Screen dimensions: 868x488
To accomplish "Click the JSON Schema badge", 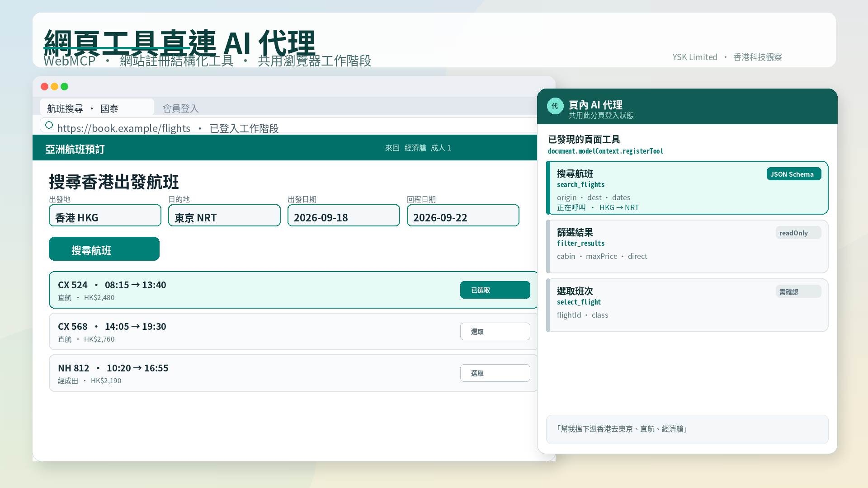I will pyautogui.click(x=794, y=174).
